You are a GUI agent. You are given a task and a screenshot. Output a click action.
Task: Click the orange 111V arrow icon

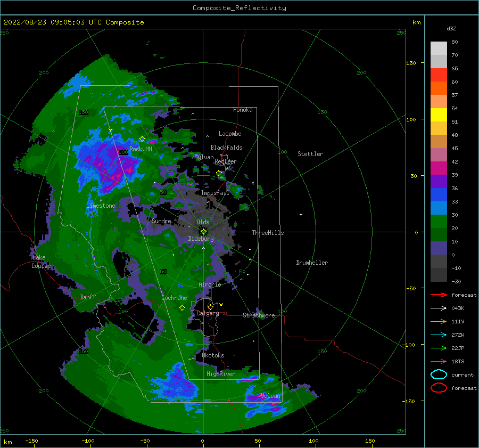click(x=439, y=321)
